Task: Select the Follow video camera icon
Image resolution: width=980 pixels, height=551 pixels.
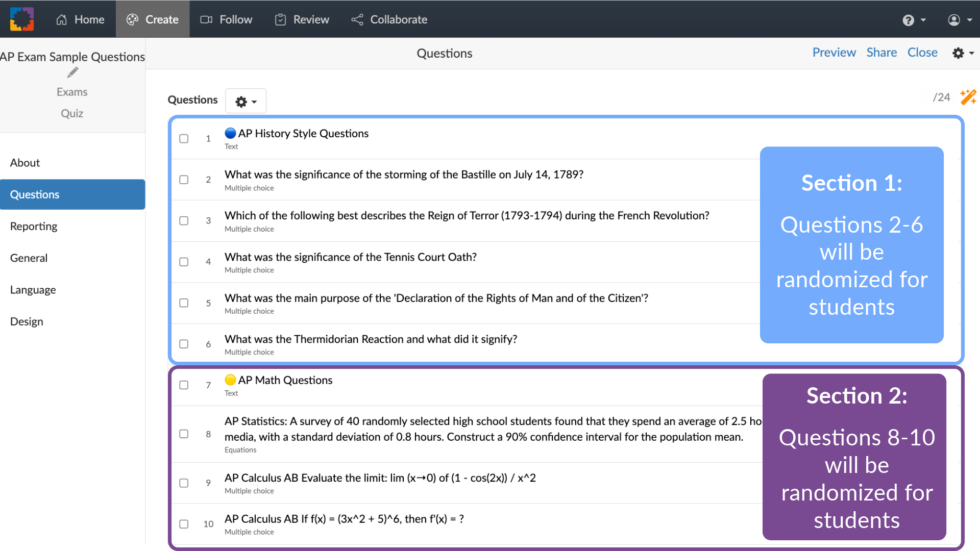Action: point(207,19)
